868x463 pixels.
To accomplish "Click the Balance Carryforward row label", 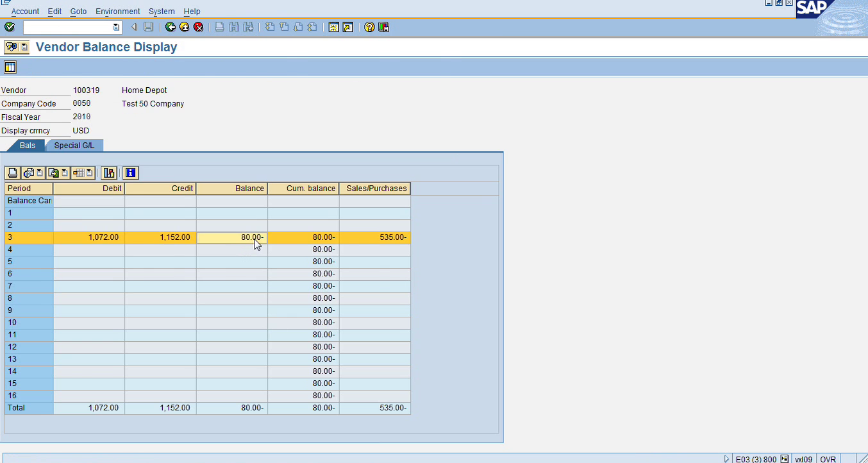I will click(29, 201).
